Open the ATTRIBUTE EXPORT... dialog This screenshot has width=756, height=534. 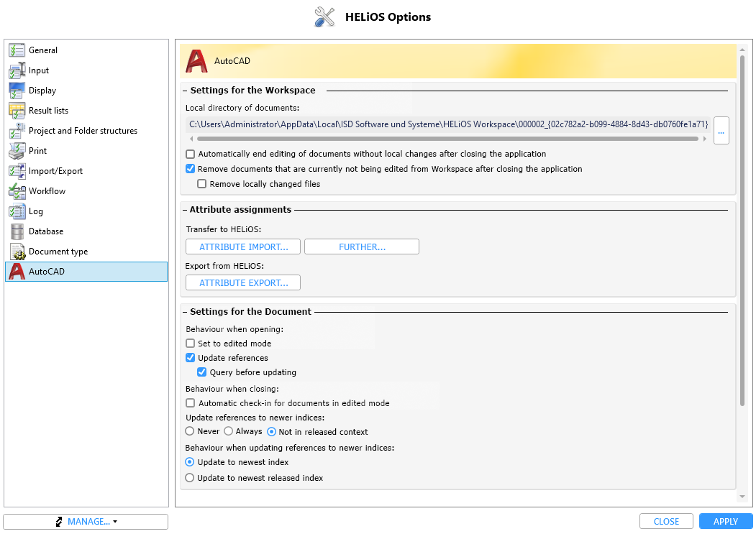(243, 283)
